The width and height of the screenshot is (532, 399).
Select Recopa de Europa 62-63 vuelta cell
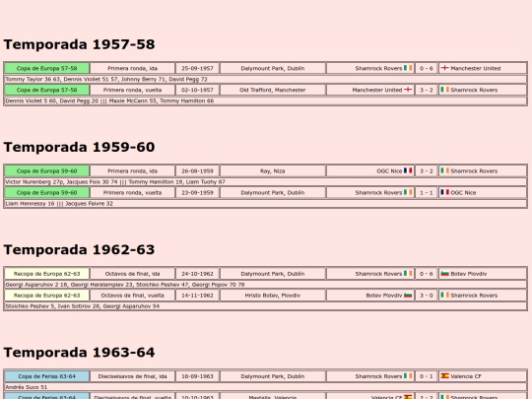[47, 296]
